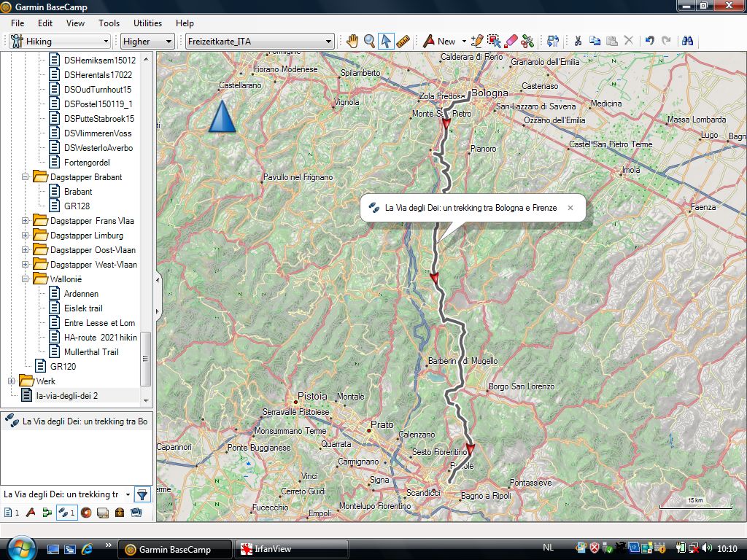Select the Divide scissors tool
The height and width of the screenshot is (560, 747).
(x=527, y=42)
